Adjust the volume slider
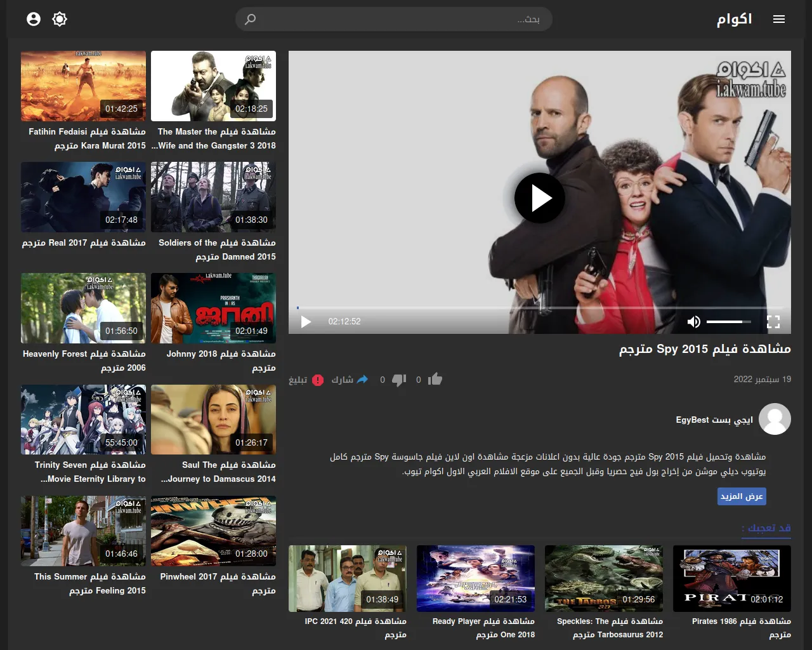 tap(728, 322)
